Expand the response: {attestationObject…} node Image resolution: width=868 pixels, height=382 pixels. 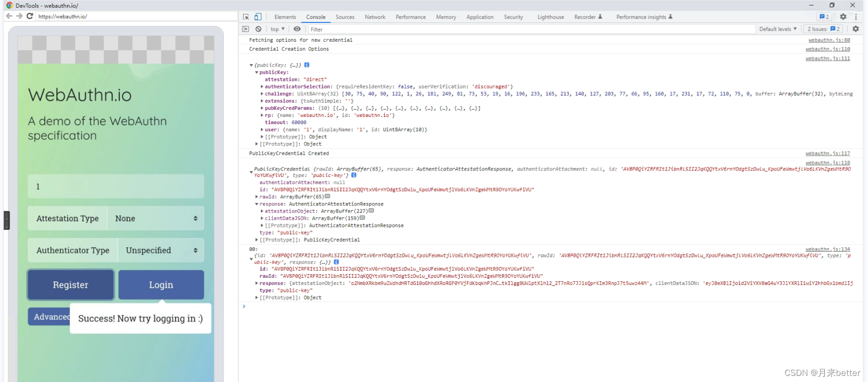click(x=256, y=283)
